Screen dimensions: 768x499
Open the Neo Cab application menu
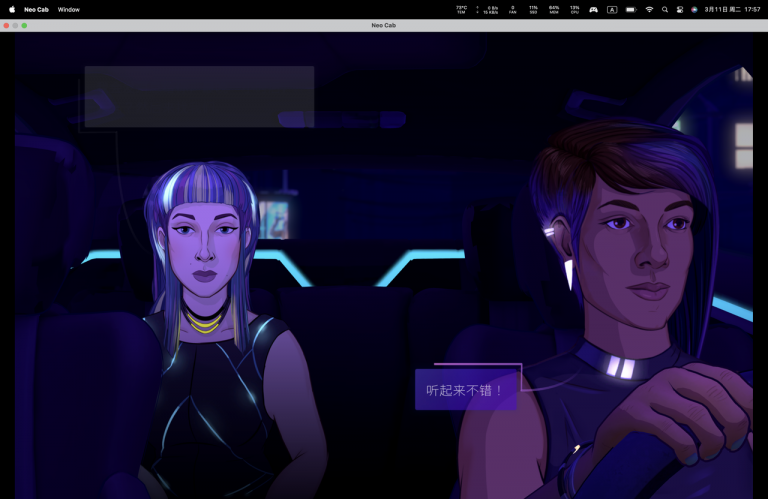(x=36, y=10)
